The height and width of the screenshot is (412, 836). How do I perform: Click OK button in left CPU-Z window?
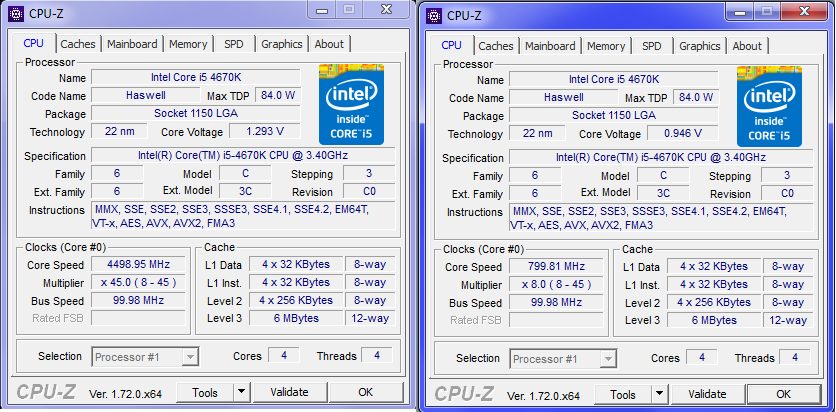point(366,393)
